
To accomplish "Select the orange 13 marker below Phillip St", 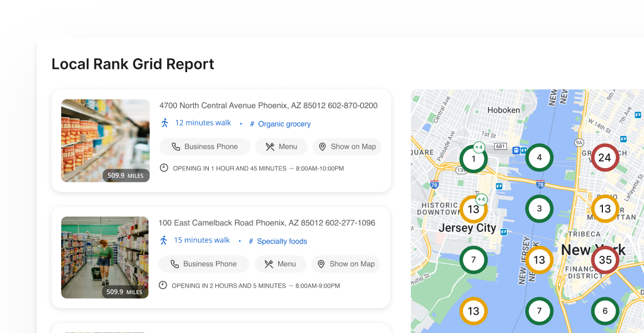I will 473,311.
